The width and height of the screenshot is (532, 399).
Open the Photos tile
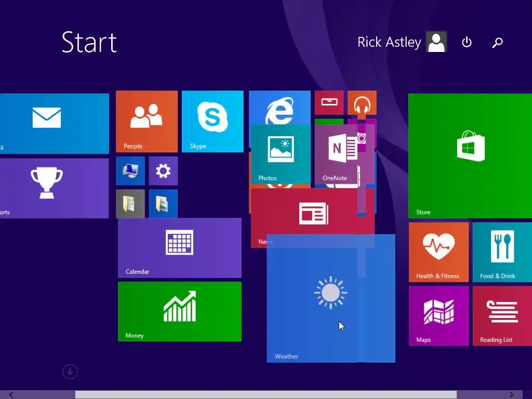point(281,154)
